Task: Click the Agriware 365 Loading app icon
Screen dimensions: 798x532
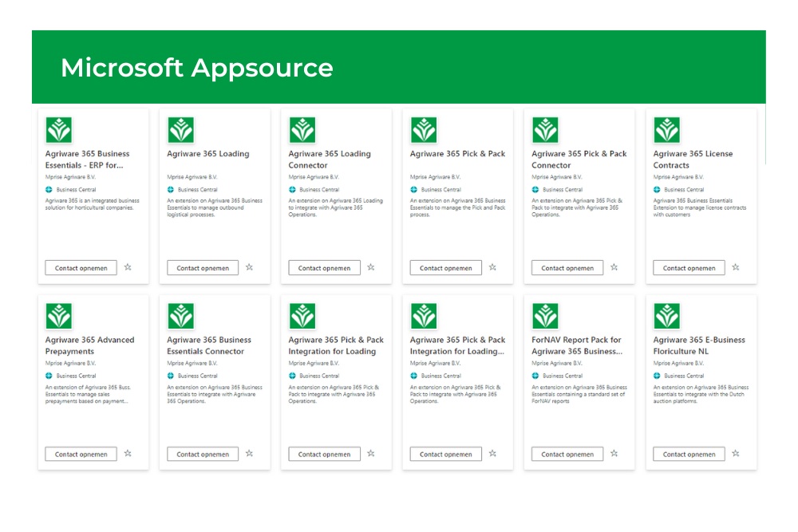Action: point(180,129)
